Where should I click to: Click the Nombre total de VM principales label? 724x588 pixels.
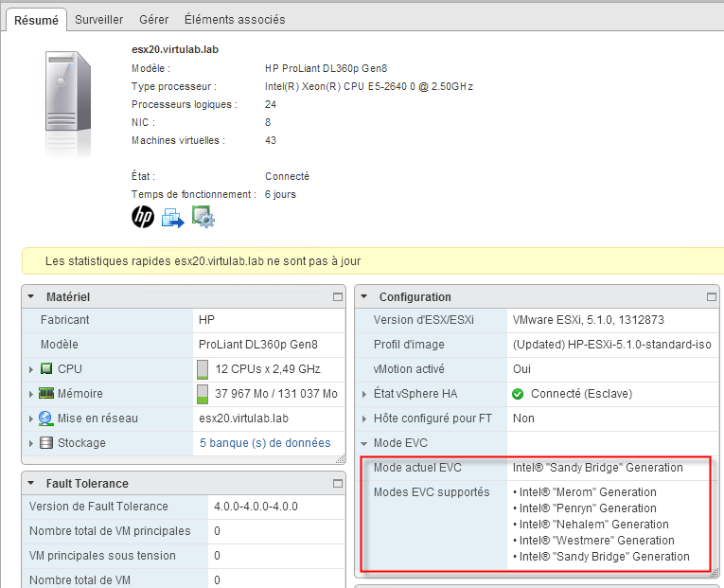(110, 531)
